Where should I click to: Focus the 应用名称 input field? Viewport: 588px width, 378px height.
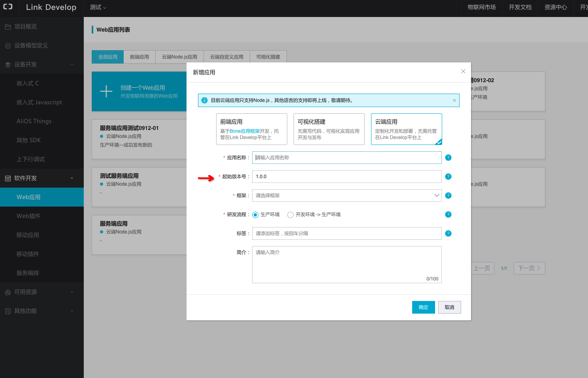pos(347,158)
